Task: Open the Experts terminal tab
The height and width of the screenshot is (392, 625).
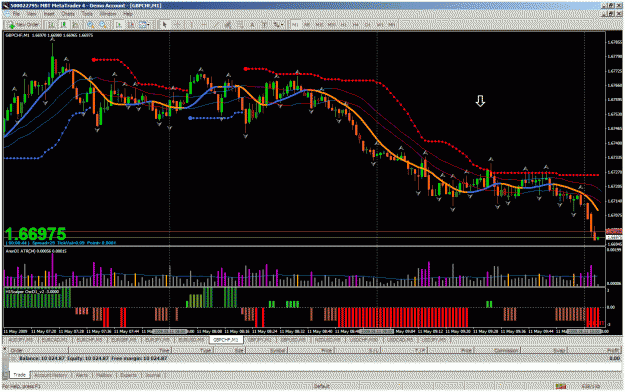Action: (x=128, y=375)
